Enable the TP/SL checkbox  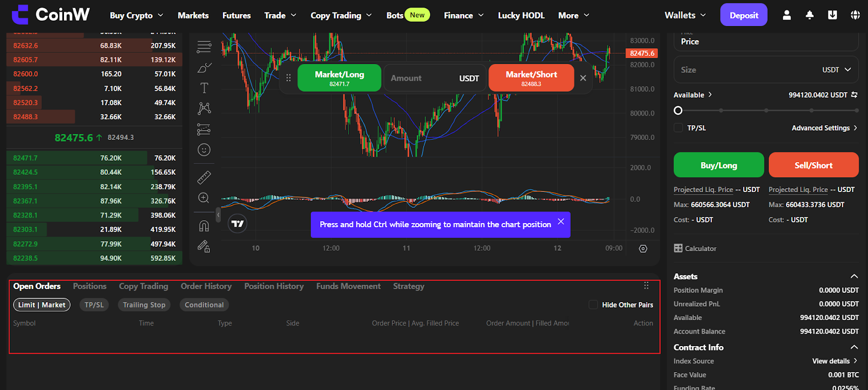click(x=678, y=128)
